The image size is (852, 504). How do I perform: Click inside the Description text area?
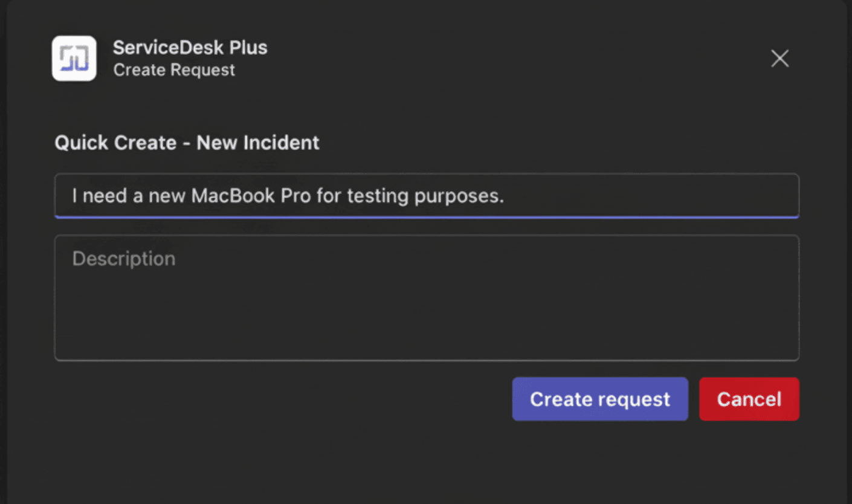[x=426, y=297]
